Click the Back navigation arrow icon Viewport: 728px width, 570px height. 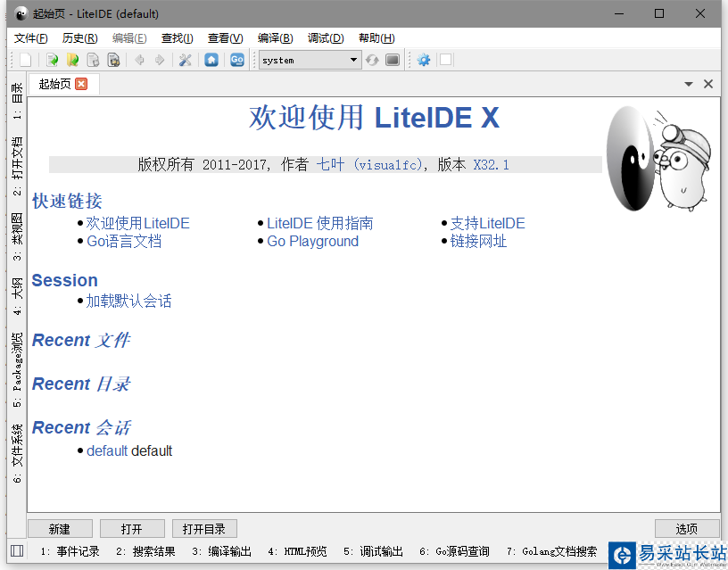point(139,60)
